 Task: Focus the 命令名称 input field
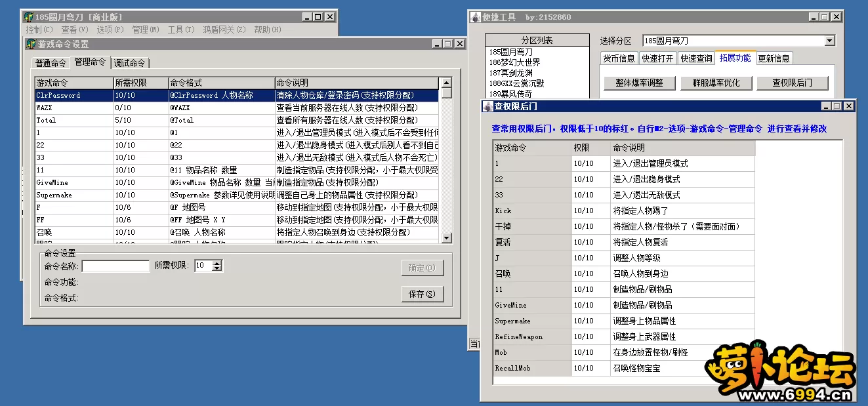[115, 266]
